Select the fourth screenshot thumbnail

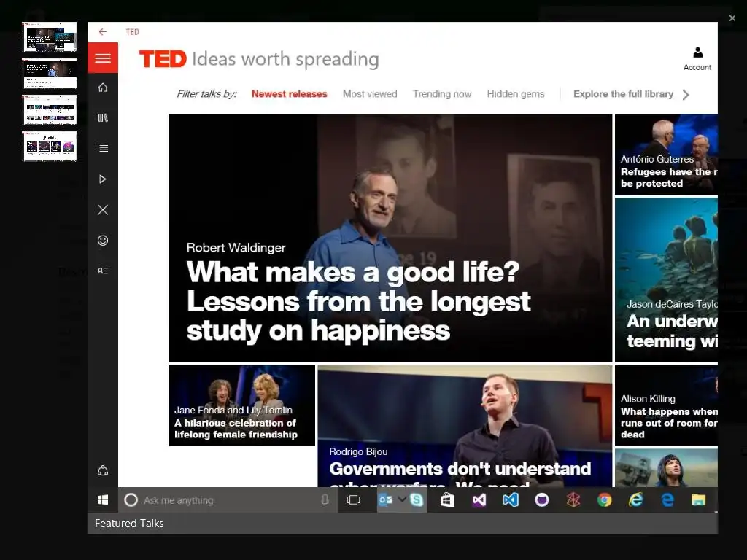pyautogui.click(x=50, y=146)
